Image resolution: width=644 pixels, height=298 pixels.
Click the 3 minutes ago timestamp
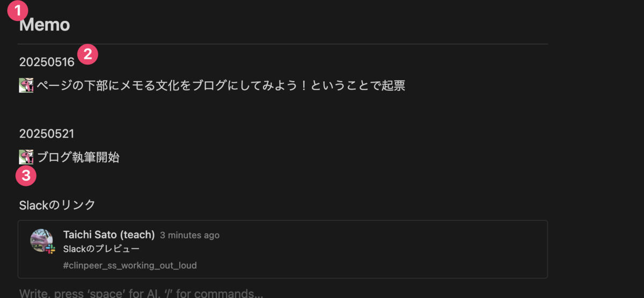tap(189, 235)
